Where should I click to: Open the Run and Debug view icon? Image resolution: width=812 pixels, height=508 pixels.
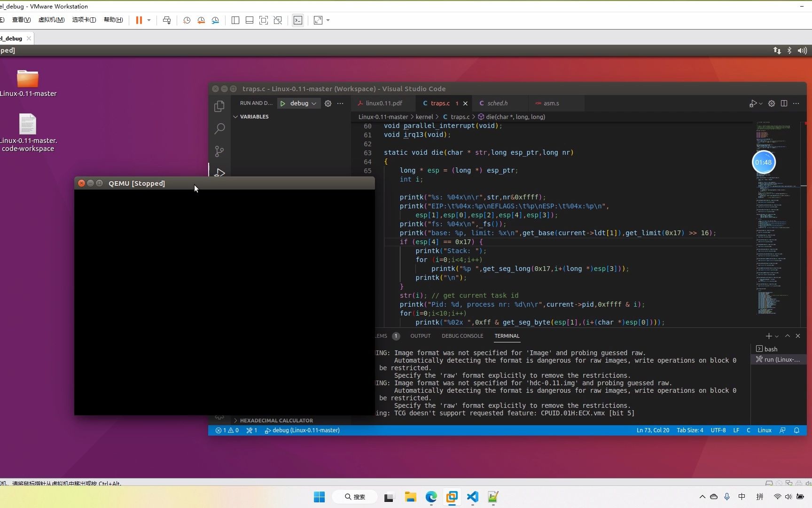click(x=219, y=172)
